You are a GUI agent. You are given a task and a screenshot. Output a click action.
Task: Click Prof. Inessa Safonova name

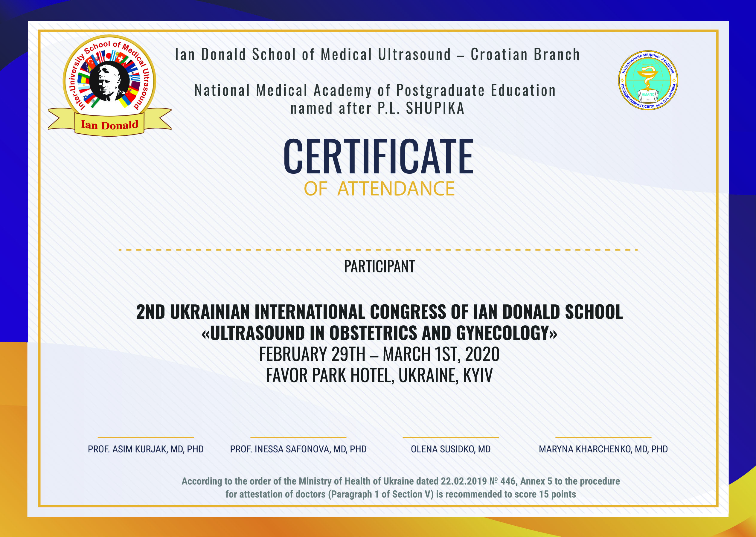298,449
